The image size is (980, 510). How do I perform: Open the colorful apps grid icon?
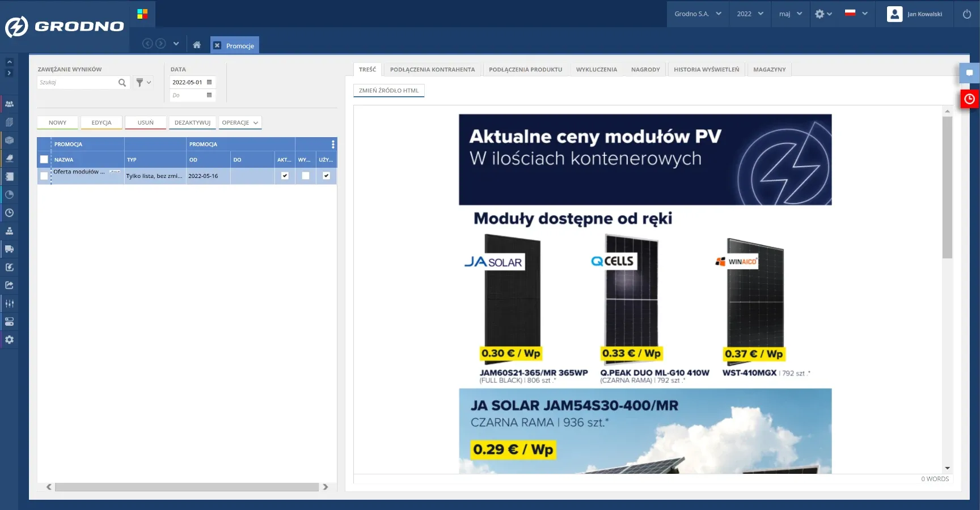tap(142, 14)
